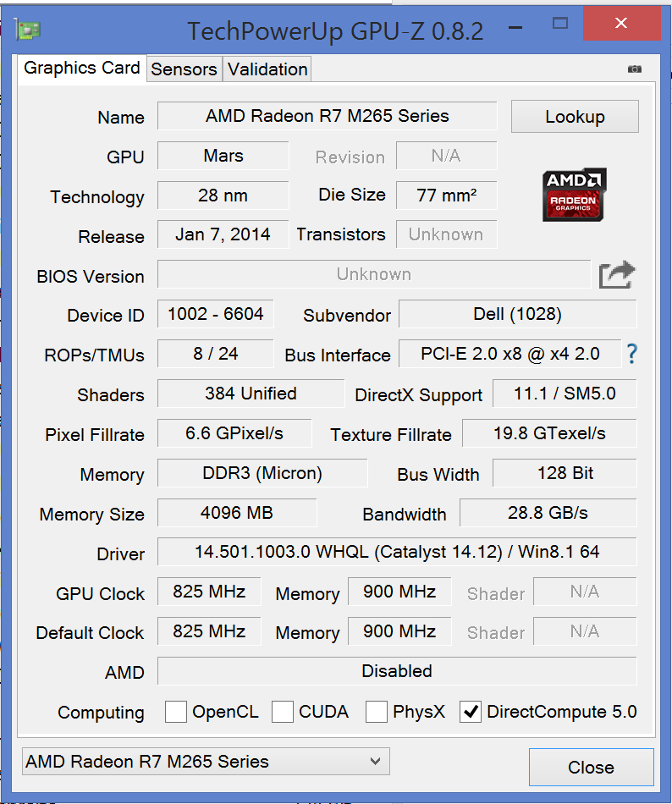Click the camera screenshot icon
Image resolution: width=672 pixels, height=804 pixels.
(x=635, y=69)
